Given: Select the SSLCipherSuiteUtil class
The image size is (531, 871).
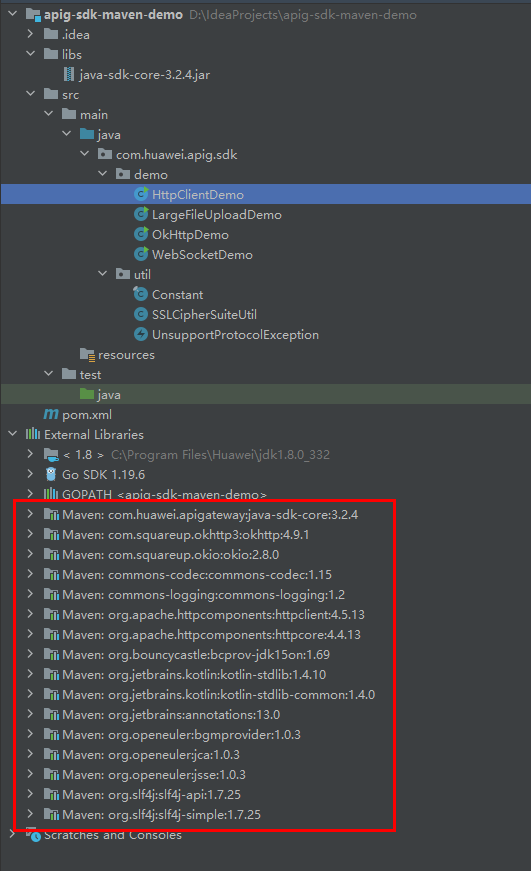Looking at the screenshot, I should (204, 314).
